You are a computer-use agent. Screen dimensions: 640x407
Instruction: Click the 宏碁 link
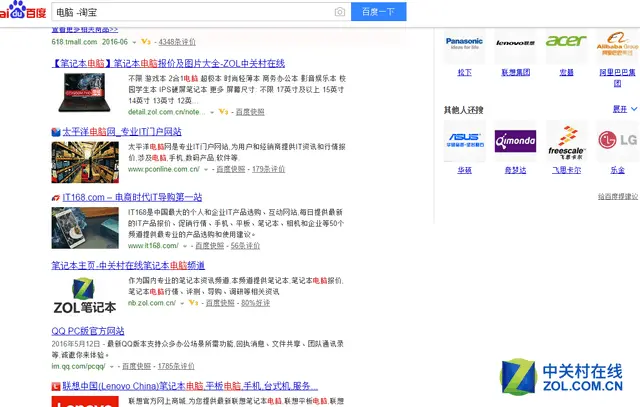(566, 72)
